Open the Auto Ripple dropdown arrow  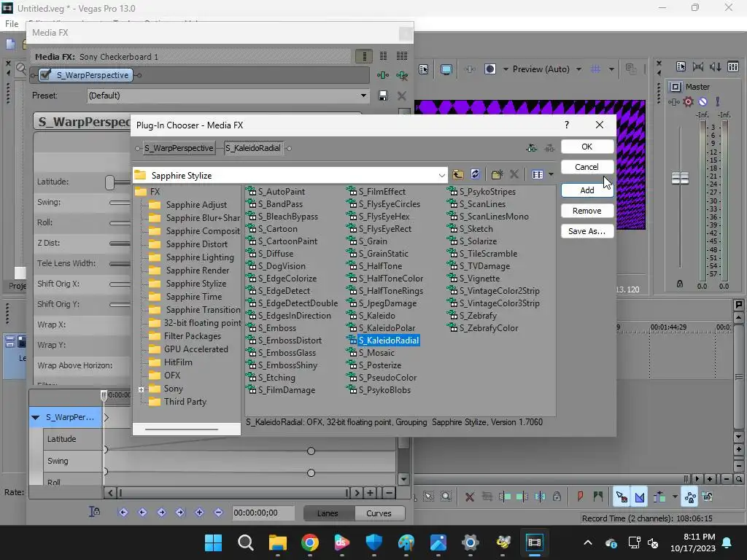(675, 497)
